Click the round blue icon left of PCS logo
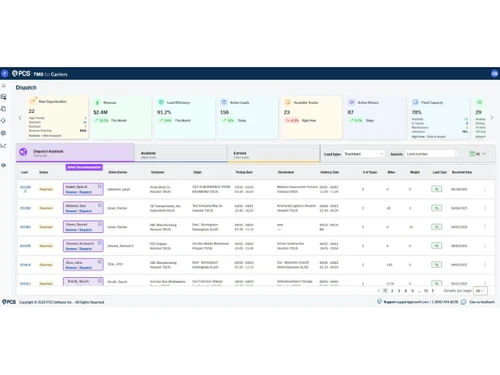 [4, 73]
